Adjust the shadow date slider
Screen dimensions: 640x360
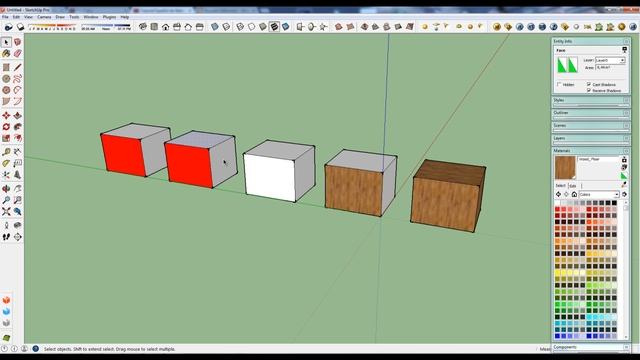pos(52,27)
